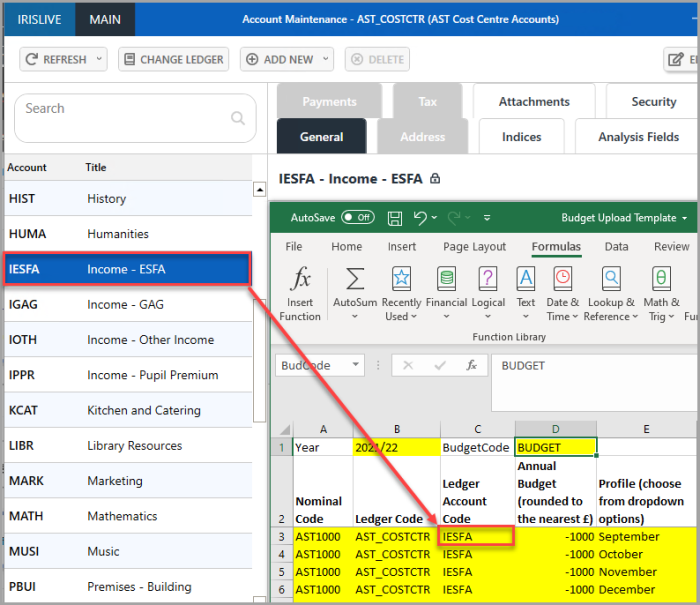Screen dimensions: 700x605
Task: Click the Change Ledger button
Action: click(173, 60)
